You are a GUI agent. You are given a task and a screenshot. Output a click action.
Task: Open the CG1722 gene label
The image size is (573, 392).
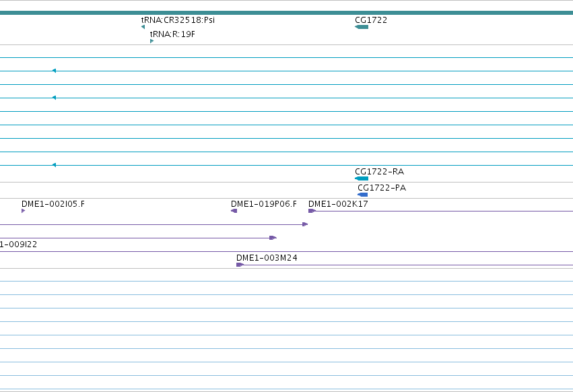(x=371, y=20)
